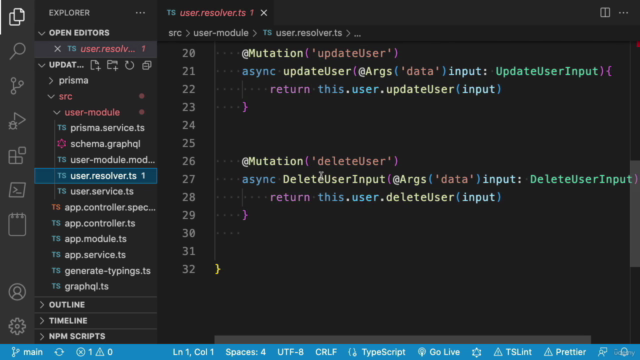Split the editor to the right

605,13
